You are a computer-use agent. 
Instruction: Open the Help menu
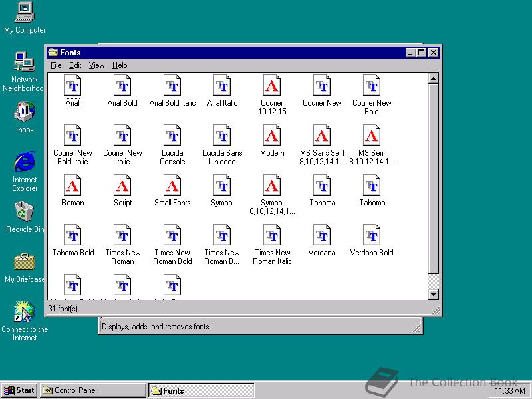pos(120,65)
